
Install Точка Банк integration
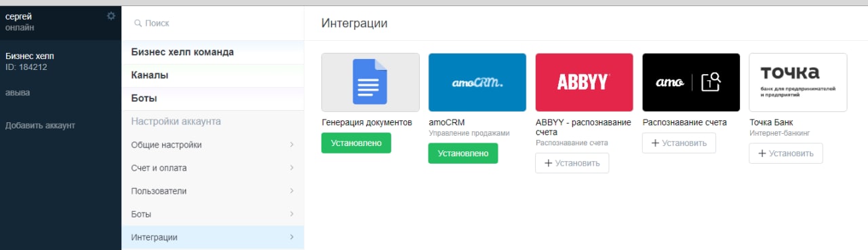point(786,154)
